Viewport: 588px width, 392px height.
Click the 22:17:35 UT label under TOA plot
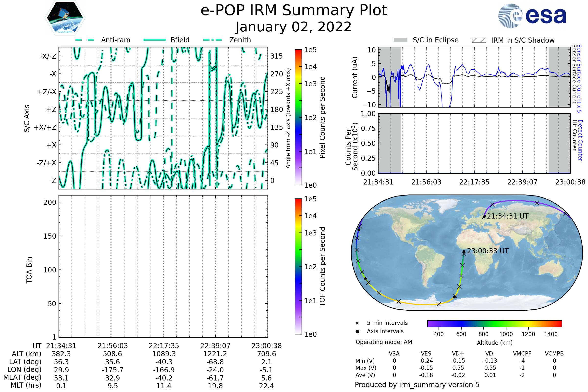coord(164,346)
